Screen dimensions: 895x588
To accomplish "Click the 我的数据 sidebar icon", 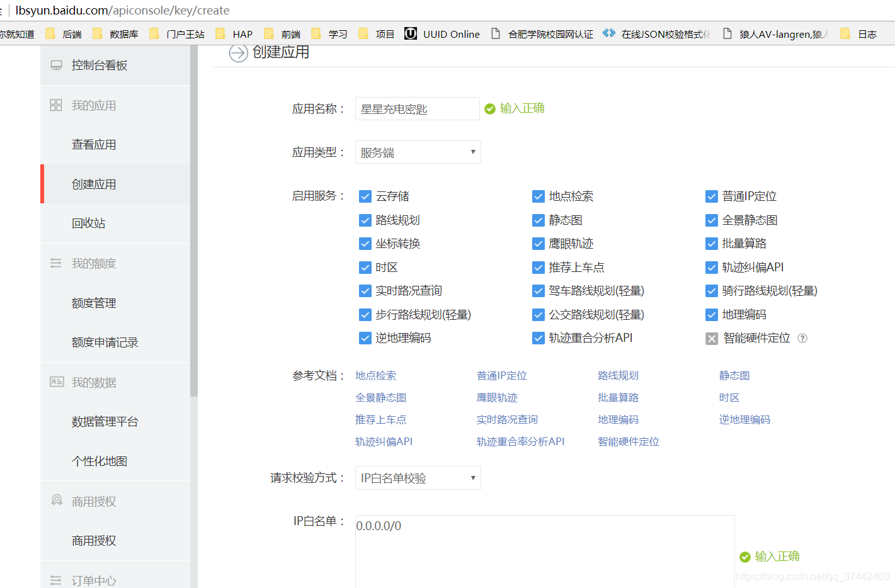I will point(57,381).
